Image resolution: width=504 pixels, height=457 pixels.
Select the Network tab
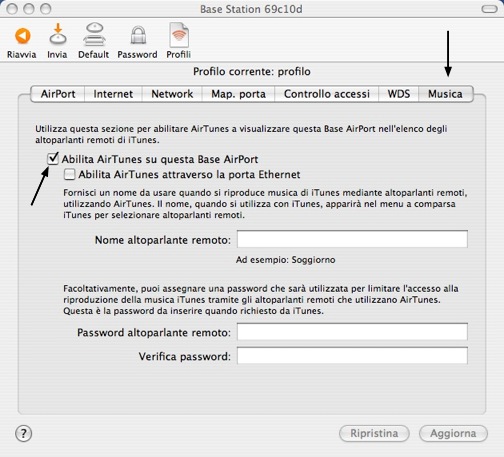[x=172, y=94]
